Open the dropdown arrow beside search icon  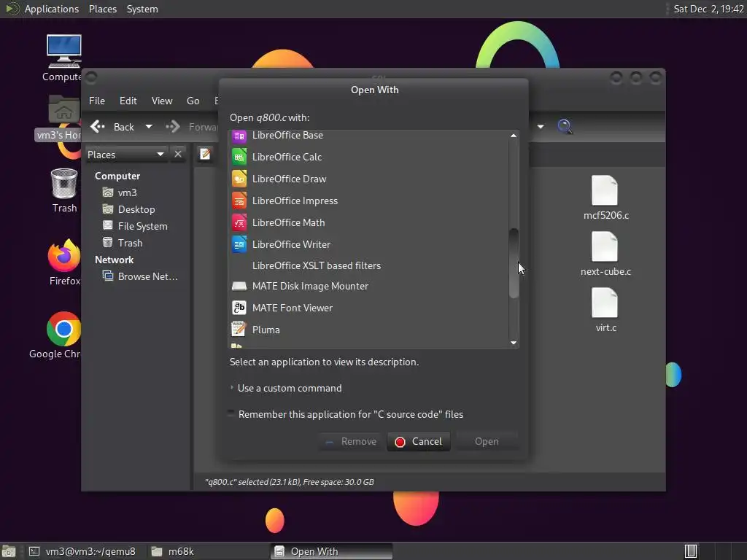click(541, 127)
